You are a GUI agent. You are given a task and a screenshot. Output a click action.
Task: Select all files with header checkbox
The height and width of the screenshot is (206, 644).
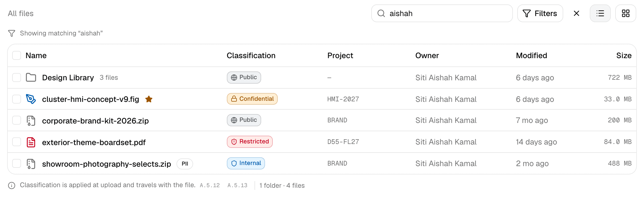pyautogui.click(x=17, y=55)
